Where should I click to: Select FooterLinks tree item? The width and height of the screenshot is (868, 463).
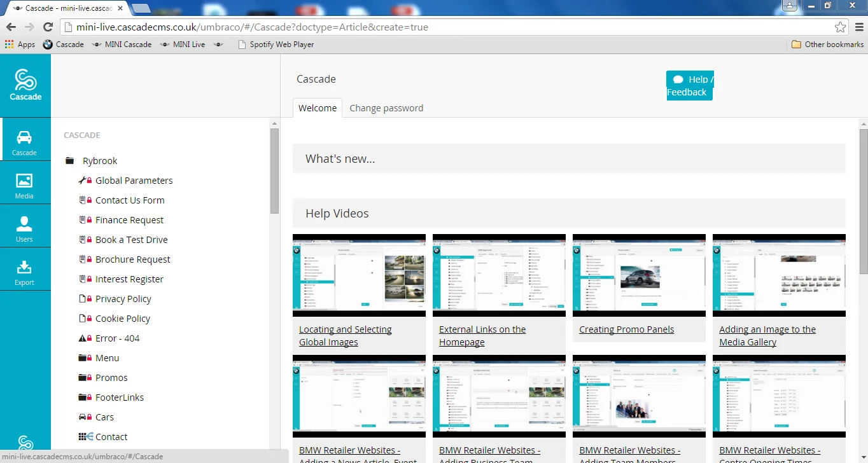tap(120, 397)
